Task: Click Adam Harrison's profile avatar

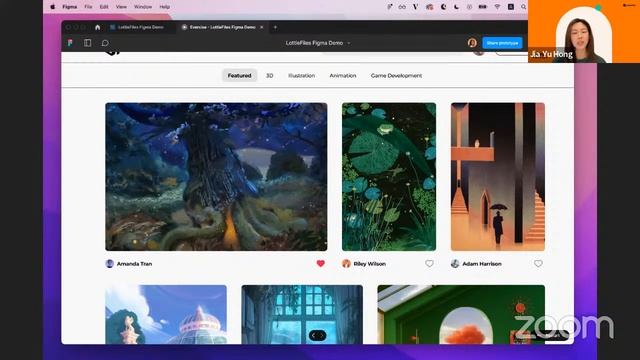Action: pyautogui.click(x=455, y=264)
